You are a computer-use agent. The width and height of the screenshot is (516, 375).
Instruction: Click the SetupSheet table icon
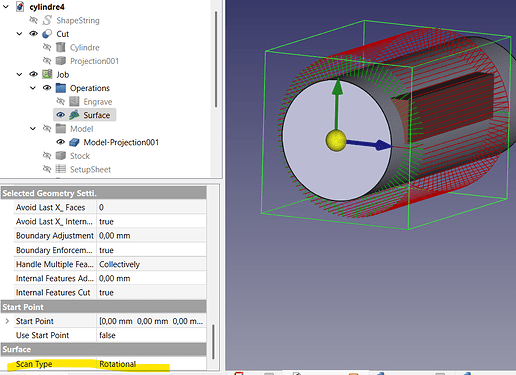pyautogui.click(x=61, y=169)
